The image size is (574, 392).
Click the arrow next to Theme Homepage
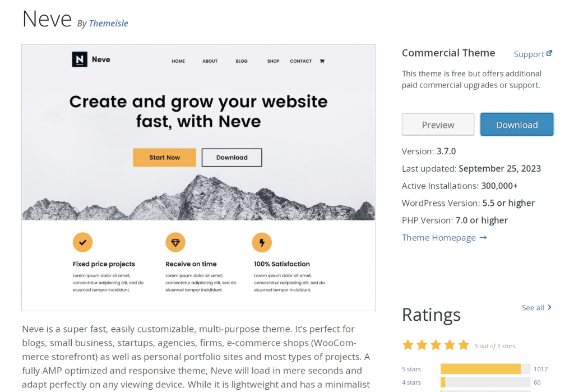pos(483,238)
